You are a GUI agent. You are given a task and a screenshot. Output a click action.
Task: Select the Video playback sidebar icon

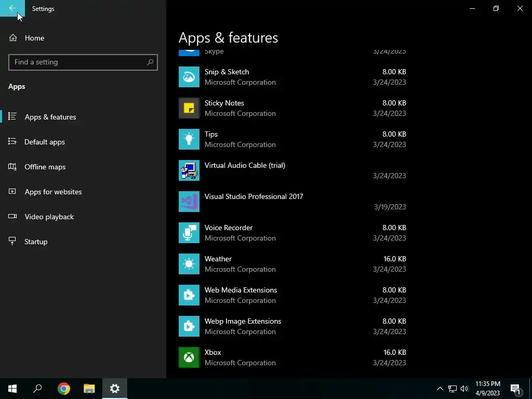click(12, 217)
